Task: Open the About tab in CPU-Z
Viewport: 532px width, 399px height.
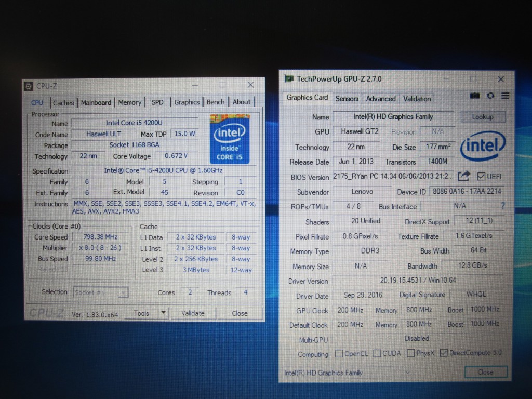Action: [242, 102]
